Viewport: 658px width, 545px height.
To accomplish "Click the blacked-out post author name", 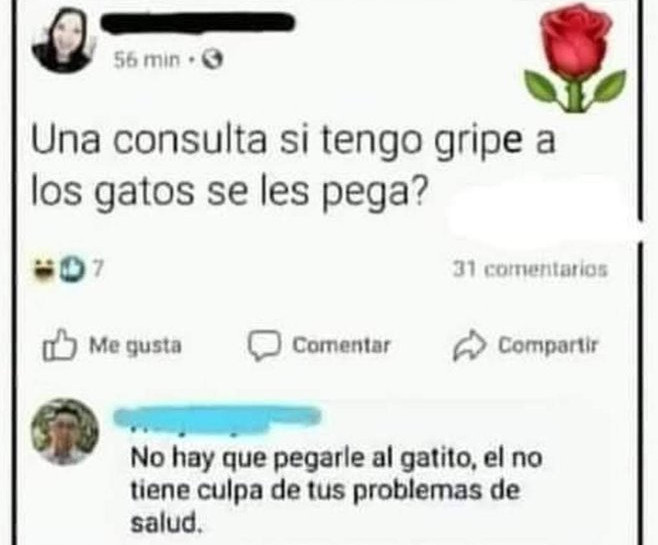I will coord(197,22).
